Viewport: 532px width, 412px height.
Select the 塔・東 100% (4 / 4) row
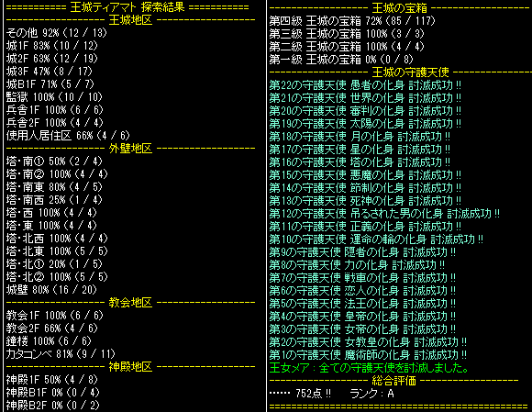click(51, 226)
